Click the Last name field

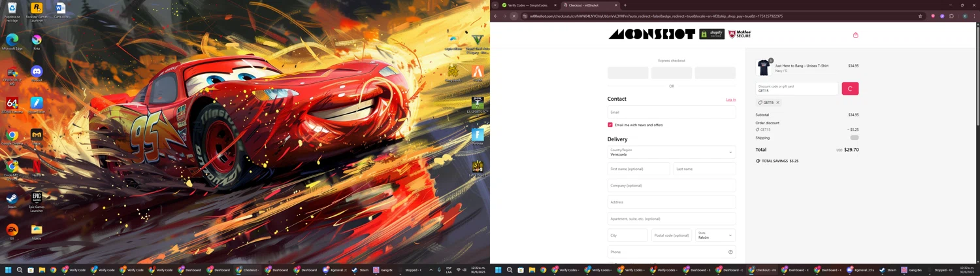point(704,169)
